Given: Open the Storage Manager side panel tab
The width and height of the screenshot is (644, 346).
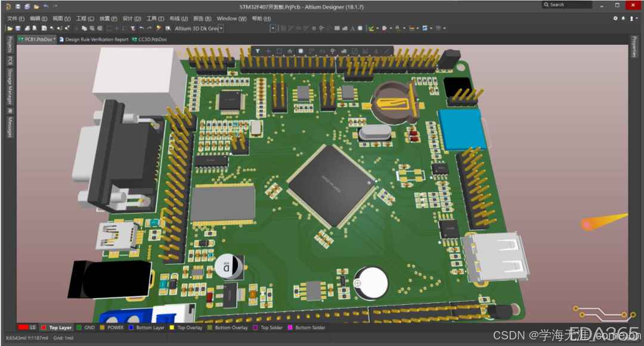Looking at the screenshot, I should click(10, 86).
